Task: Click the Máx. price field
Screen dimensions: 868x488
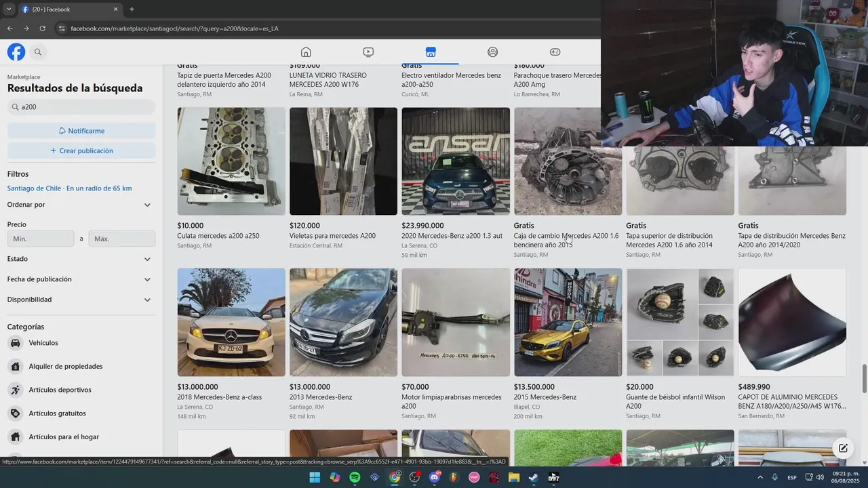Action: (122, 239)
